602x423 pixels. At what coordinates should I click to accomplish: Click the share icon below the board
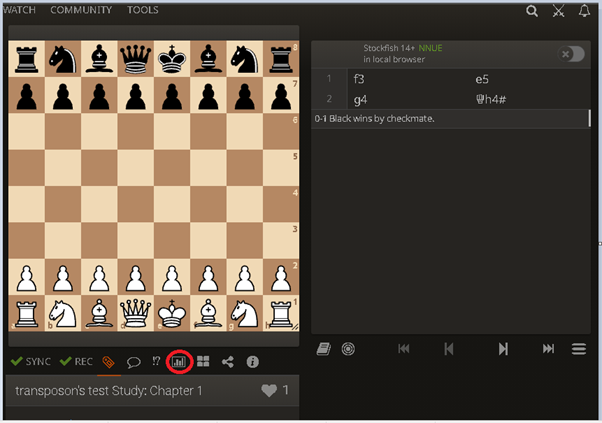point(228,362)
